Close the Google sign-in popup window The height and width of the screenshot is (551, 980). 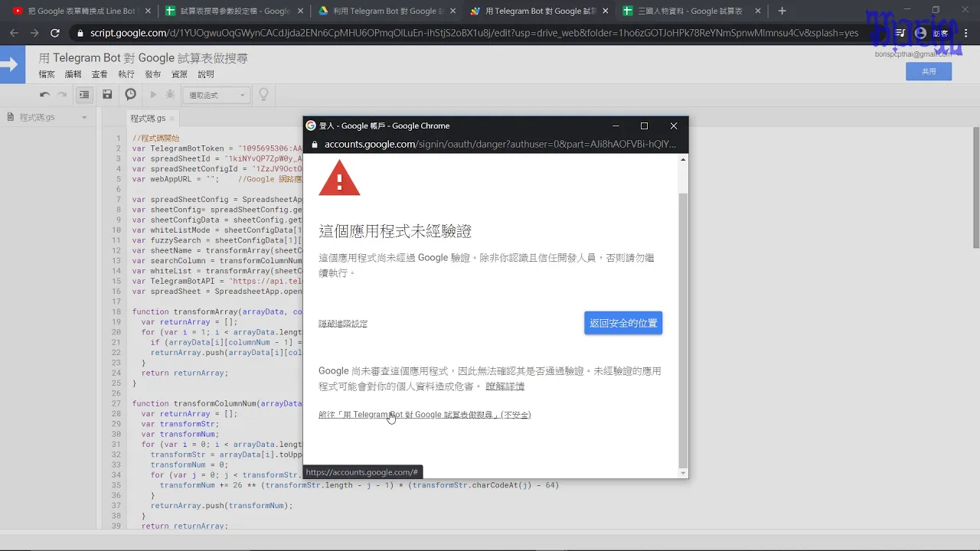pos(674,126)
